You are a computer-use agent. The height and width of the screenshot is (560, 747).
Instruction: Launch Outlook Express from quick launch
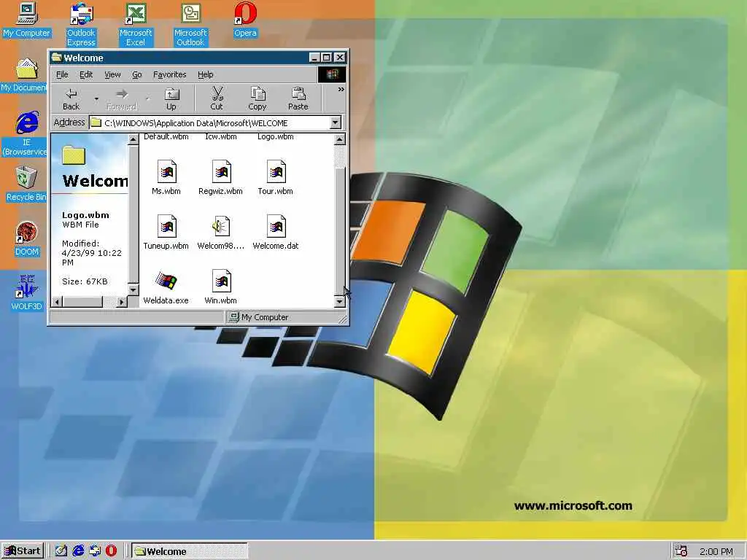[x=95, y=551]
